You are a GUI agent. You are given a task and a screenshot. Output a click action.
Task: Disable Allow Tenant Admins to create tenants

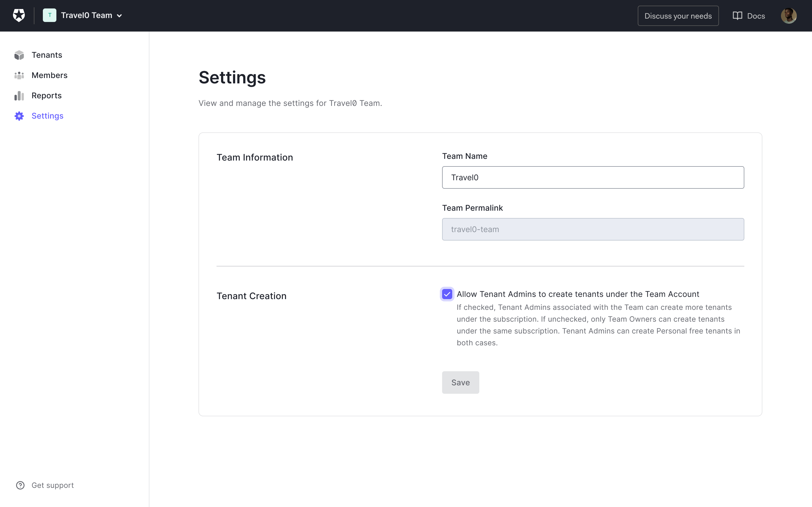(x=447, y=294)
